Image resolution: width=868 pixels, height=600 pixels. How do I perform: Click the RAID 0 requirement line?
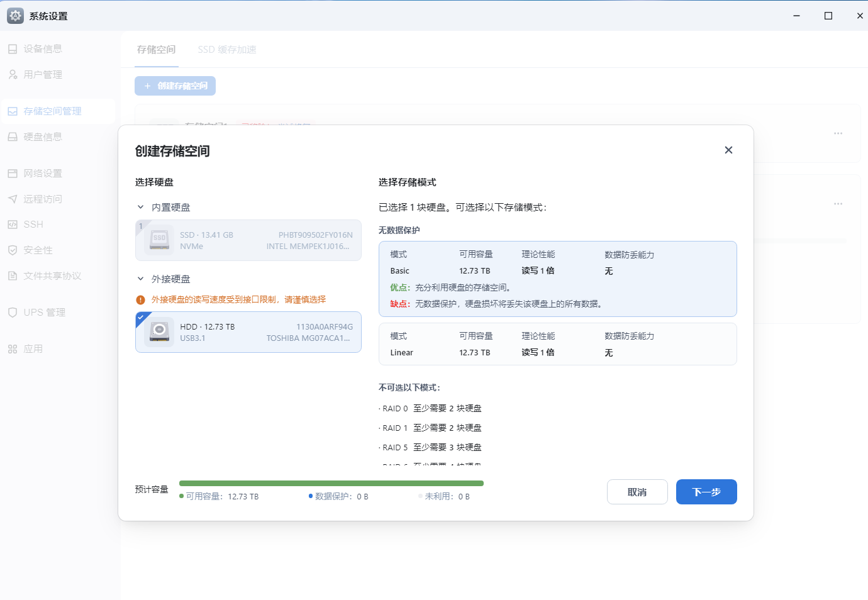coord(431,408)
